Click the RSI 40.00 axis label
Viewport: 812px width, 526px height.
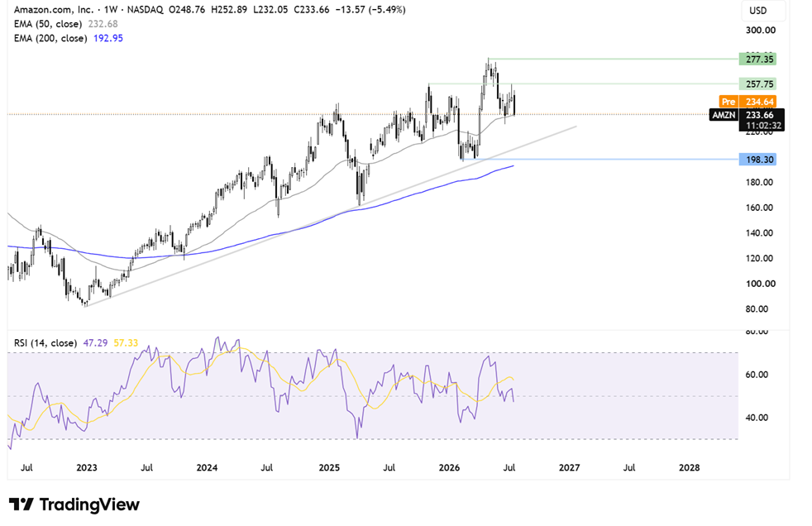coord(756,418)
